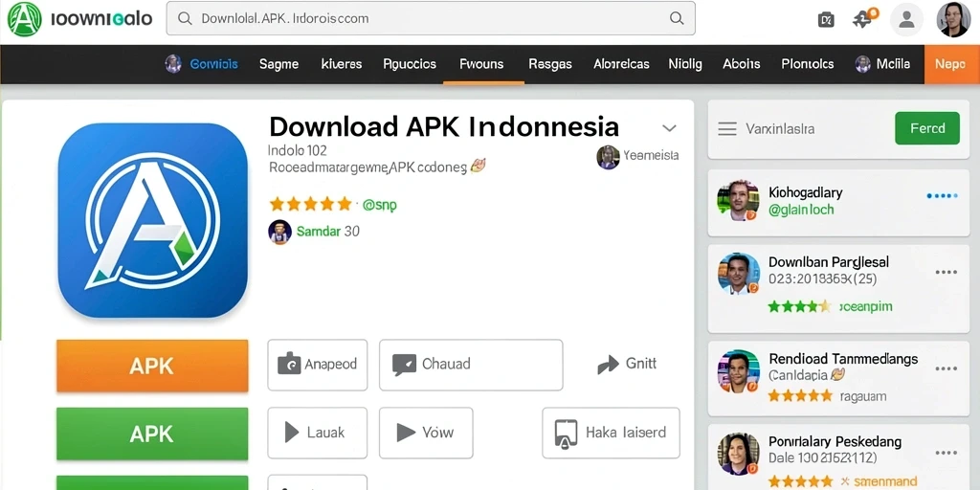
Task: Open the Yeemeisia author avatar
Action: [x=608, y=157]
